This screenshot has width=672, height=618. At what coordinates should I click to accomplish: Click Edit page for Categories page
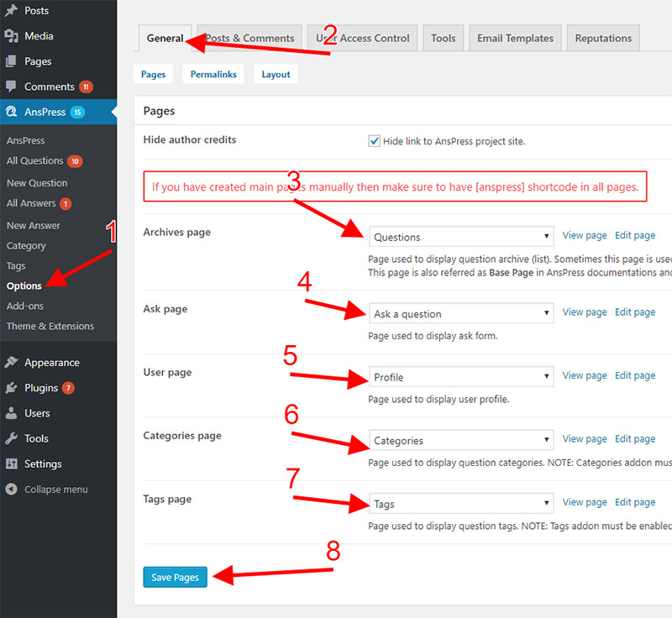[x=635, y=438]
